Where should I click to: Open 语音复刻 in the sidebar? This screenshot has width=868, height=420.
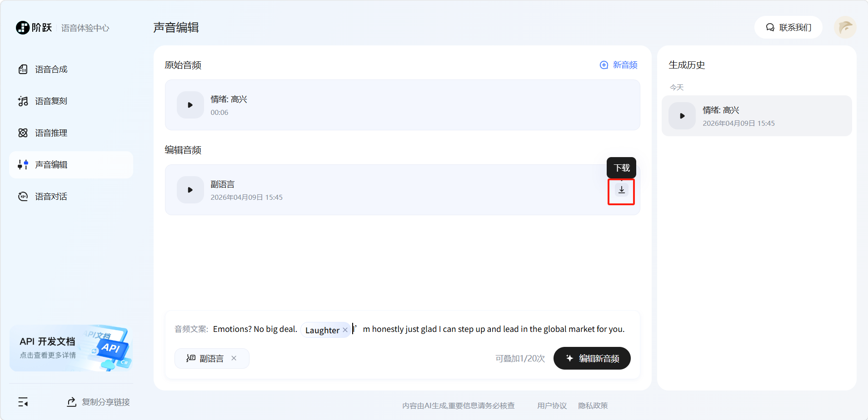[x=51, y=101]
